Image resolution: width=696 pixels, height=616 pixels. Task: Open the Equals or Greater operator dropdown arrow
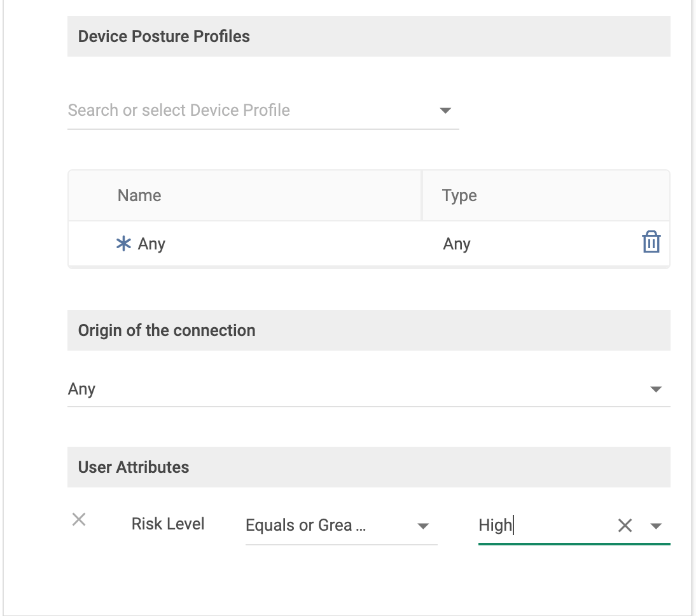coord(422,526)
